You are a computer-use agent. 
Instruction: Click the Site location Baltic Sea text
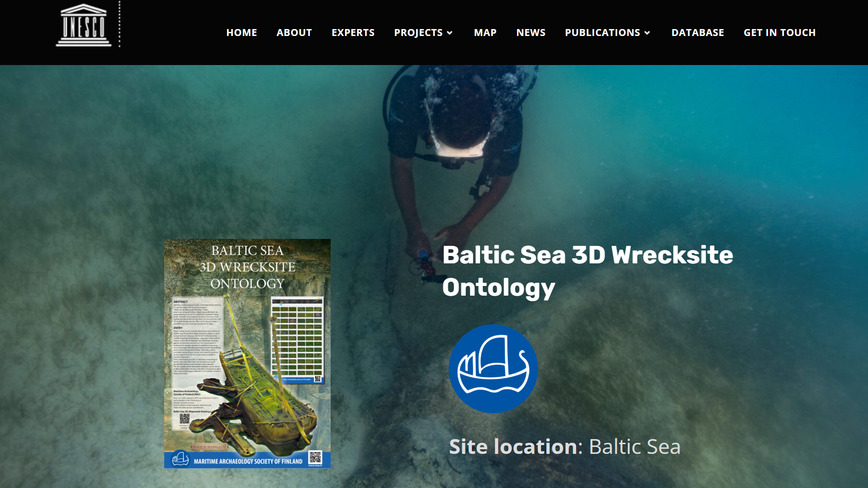pyautogui.click(x=565, y=446)
